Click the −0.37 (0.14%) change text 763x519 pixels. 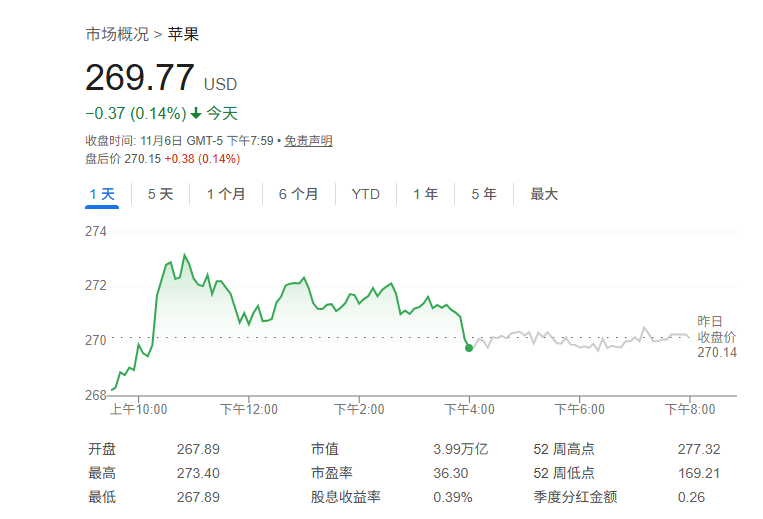point(136,114)
